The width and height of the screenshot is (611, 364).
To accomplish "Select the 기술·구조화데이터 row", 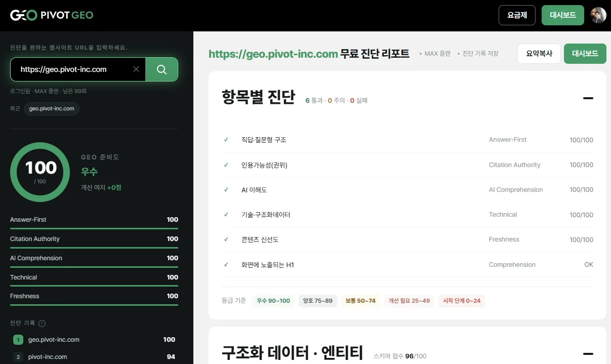I will point(408,215).
